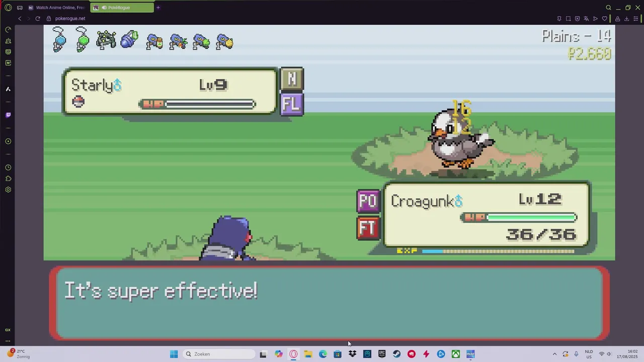
Task: Click the enemy Starly HP bar
Action: tap(197, 104)
